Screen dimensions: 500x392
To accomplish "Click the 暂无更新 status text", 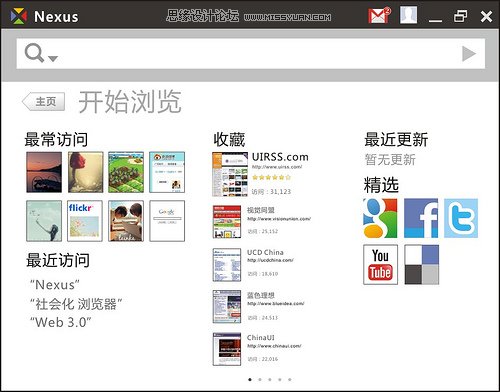I will click(390, 160).
